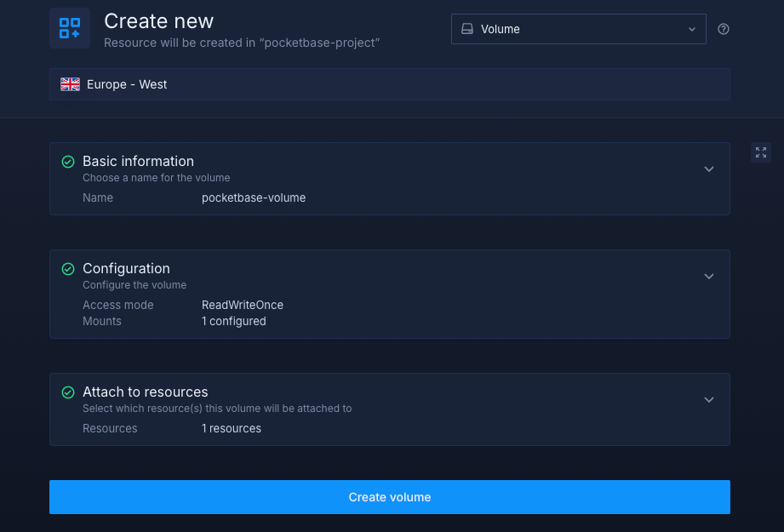Open the Volume resource type dropdown arrow
784x532 pixels.
[692, 29]
